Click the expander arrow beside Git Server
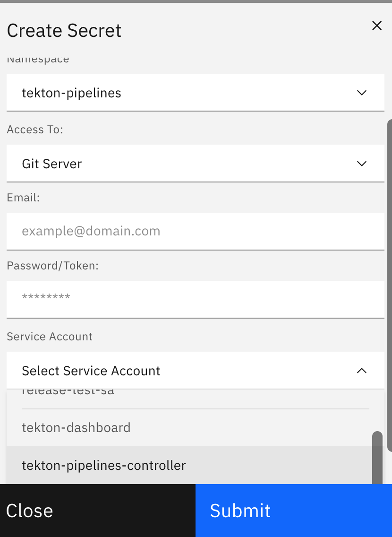The image size is (392, 537). click(x=361, y=163)
